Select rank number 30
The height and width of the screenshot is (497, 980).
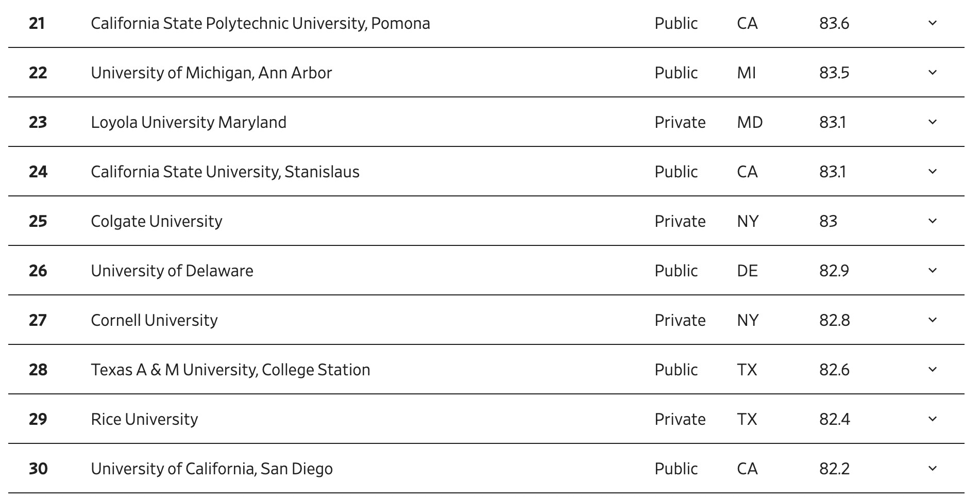click(x=38, y=469)
